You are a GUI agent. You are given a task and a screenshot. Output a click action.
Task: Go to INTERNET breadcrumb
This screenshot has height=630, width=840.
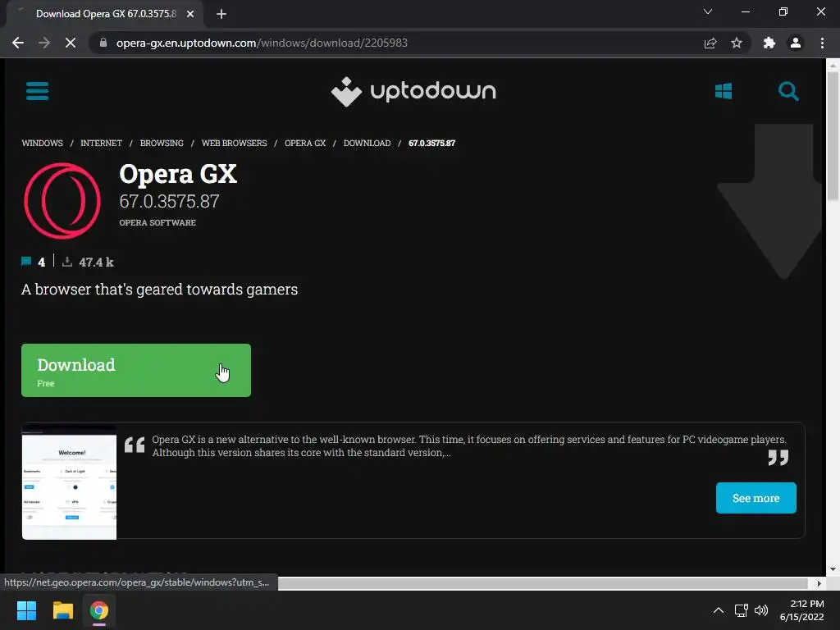tap(101, 143)
